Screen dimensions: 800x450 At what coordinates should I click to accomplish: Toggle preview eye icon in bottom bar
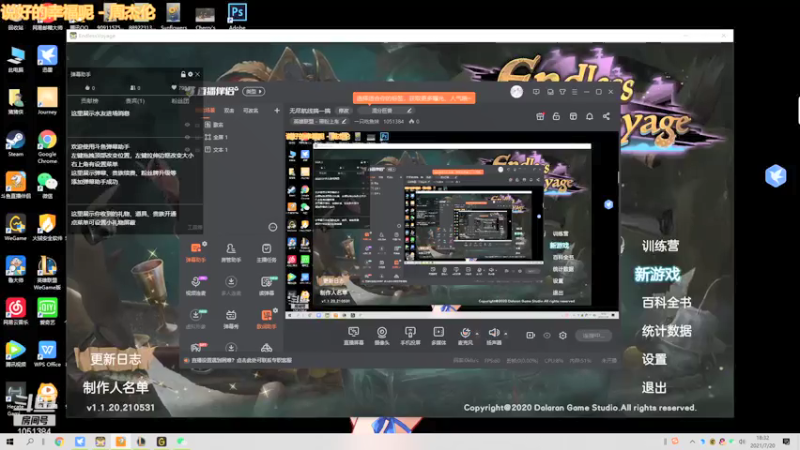(547, 335)
